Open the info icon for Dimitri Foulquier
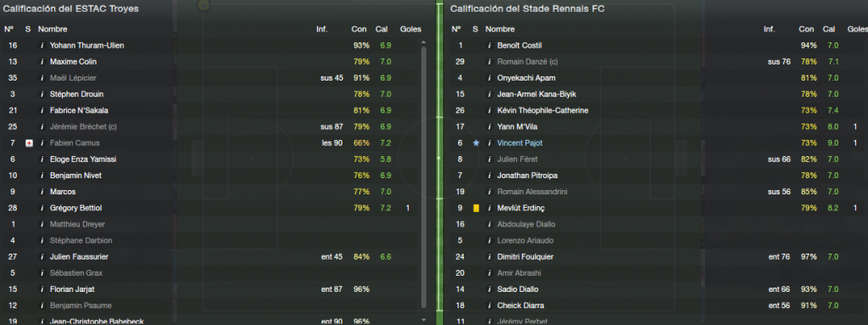The width and height of the screenshot is (868, 325). tap(489, 257)
